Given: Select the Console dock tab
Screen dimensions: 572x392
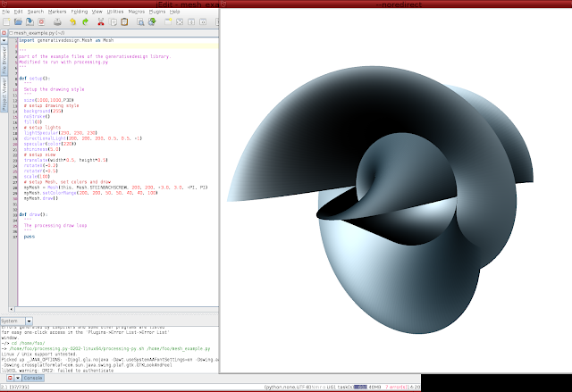Looking at the screenshot, I should pyautogui.click(x=33, y=378).
